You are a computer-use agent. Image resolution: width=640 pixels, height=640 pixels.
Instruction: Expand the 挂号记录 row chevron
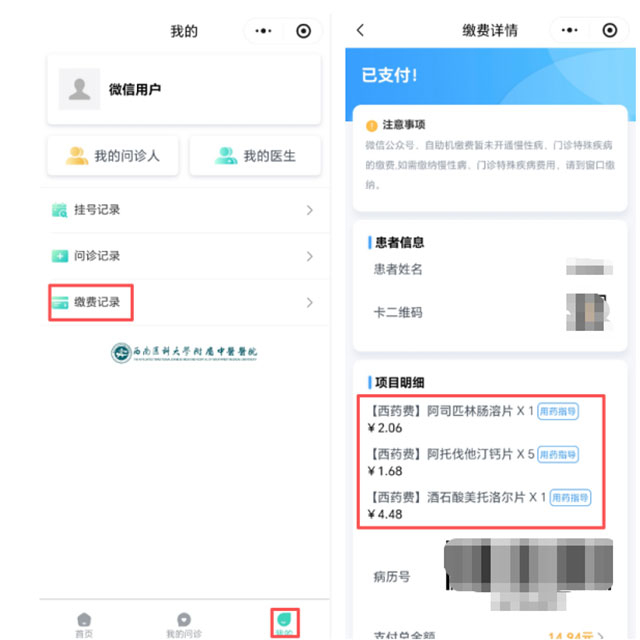click(x=310, y=210)
